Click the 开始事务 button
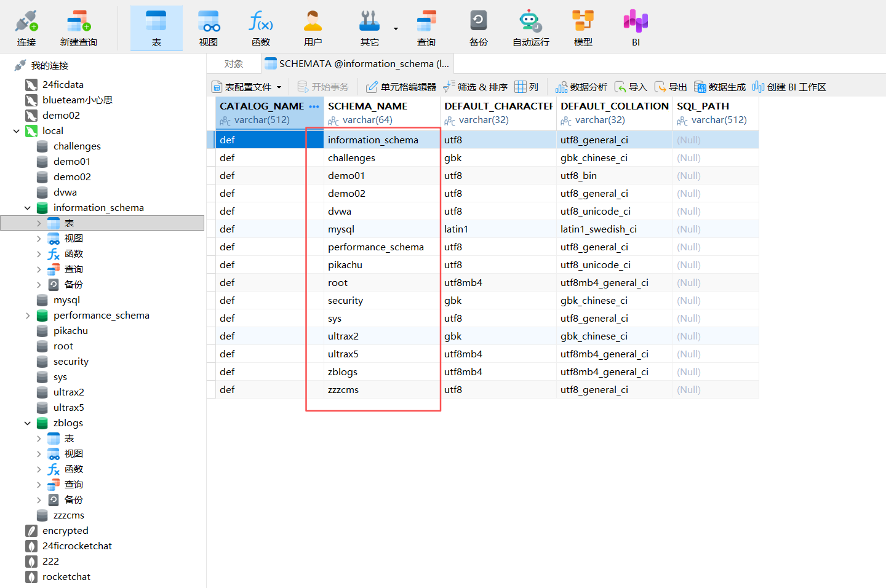The image size is (886, 588). coord(323,87)
